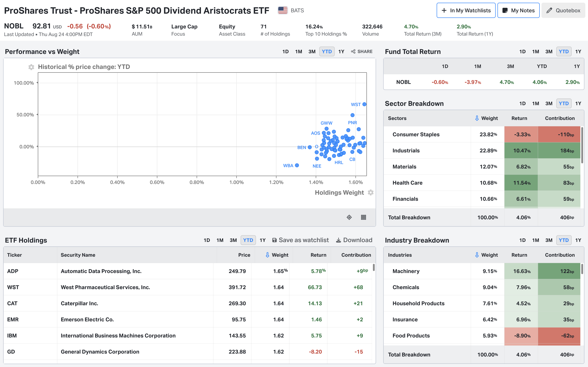Select 1M period in Performance vs Weight

click(x=298, y=51)
